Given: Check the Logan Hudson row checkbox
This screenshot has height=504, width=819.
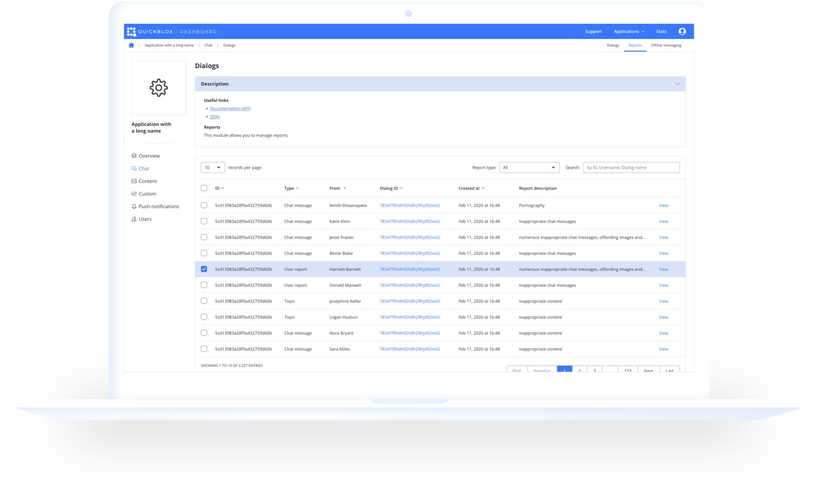Looking at the screenshot, I should tap(204, 317).
